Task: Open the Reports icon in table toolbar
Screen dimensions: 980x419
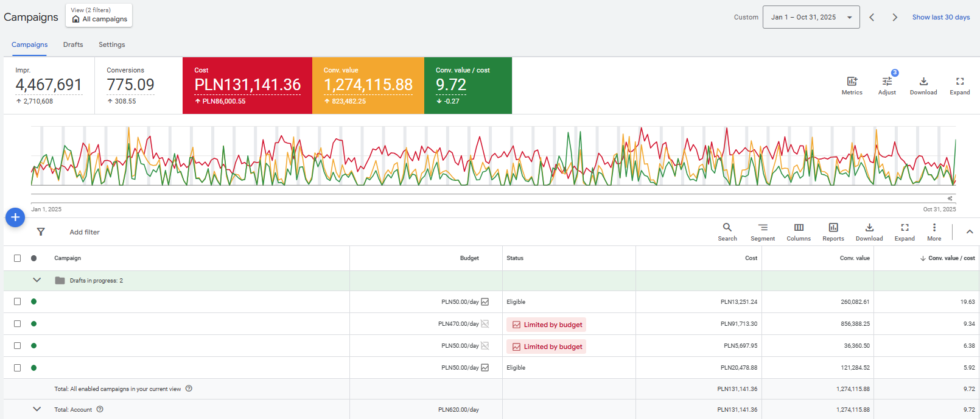Action: click(x=833, y=227)
